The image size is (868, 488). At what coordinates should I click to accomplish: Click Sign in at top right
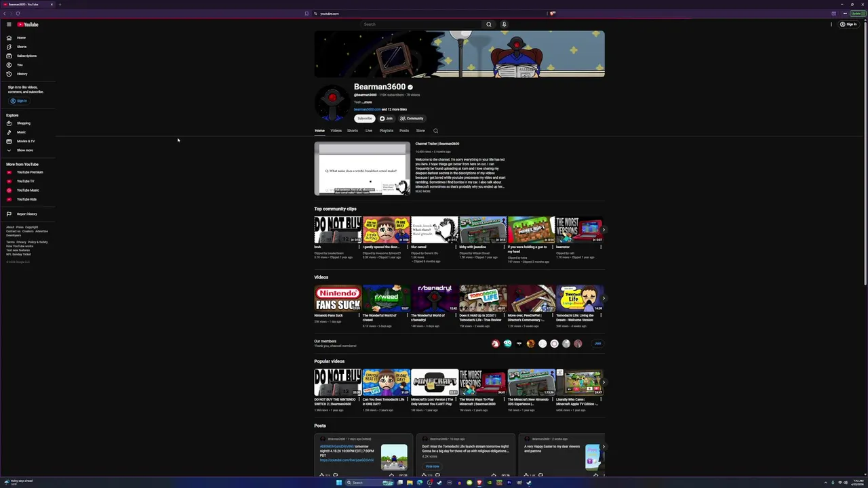[848, 24]
